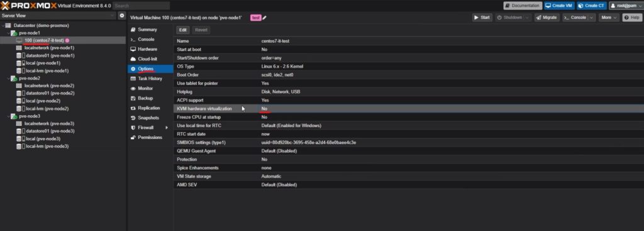Select datastore01 (pve-node3)

click(x=50, y=131)
